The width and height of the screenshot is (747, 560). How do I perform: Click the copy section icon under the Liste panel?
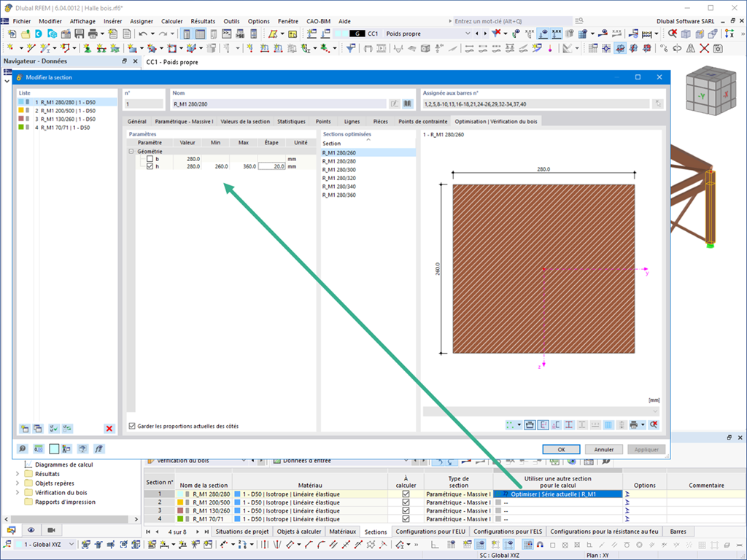click(38, 429)
